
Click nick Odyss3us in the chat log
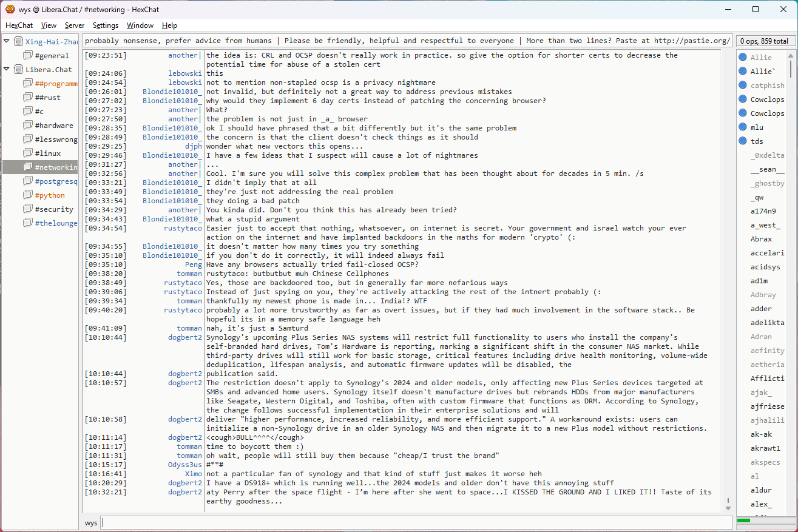[185, 465]
